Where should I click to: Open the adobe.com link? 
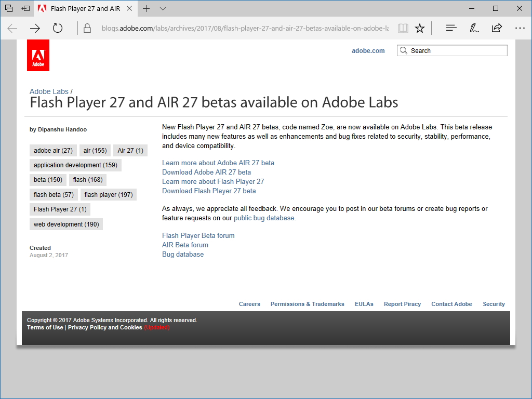(x=368, y=51)
